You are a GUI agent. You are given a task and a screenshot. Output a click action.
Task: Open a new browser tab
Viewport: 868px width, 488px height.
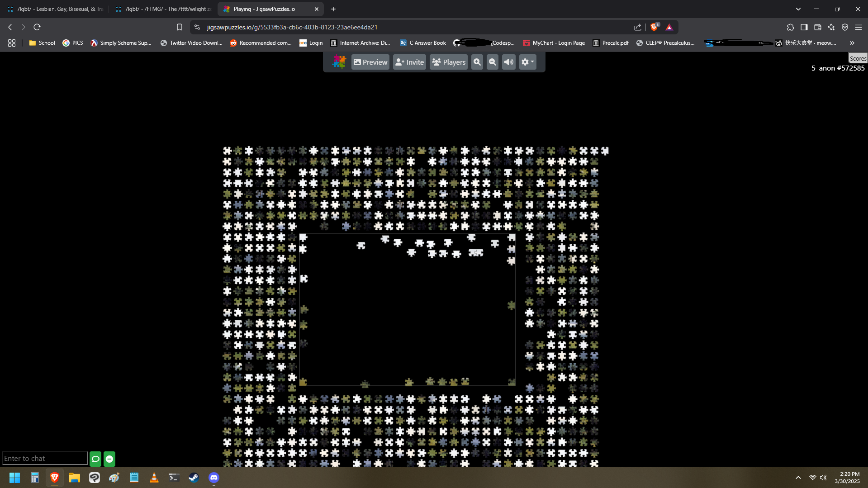tap(333, 9)
